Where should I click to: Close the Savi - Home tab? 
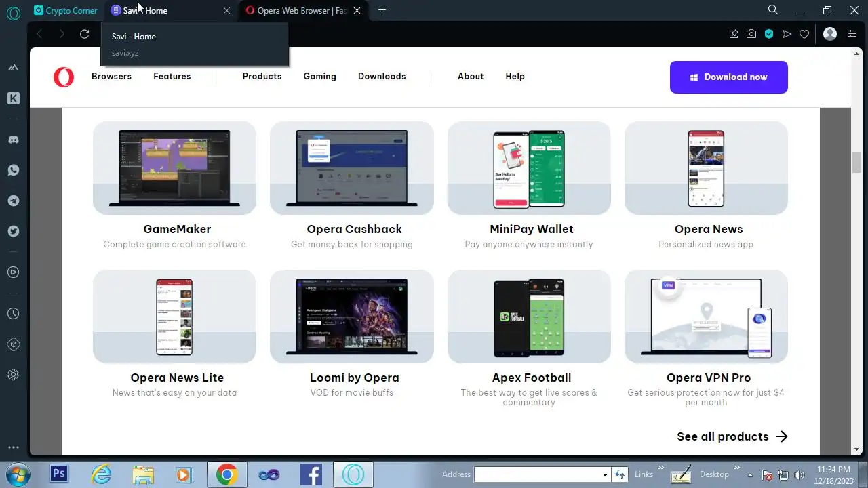[226, 10]
